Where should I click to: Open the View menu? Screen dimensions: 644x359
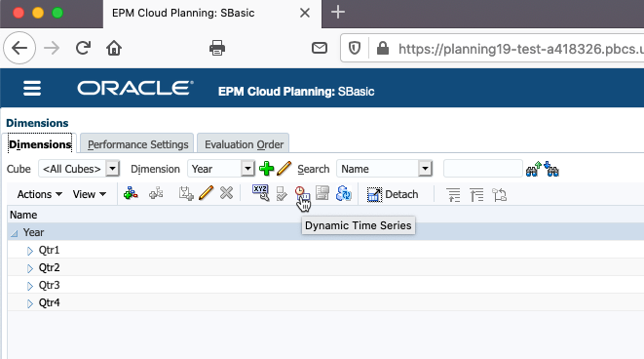pos(89,194)
